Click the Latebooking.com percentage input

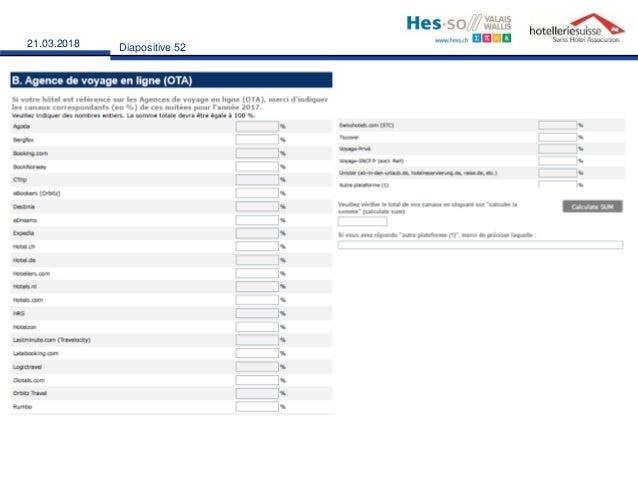(x=257, y=353)
